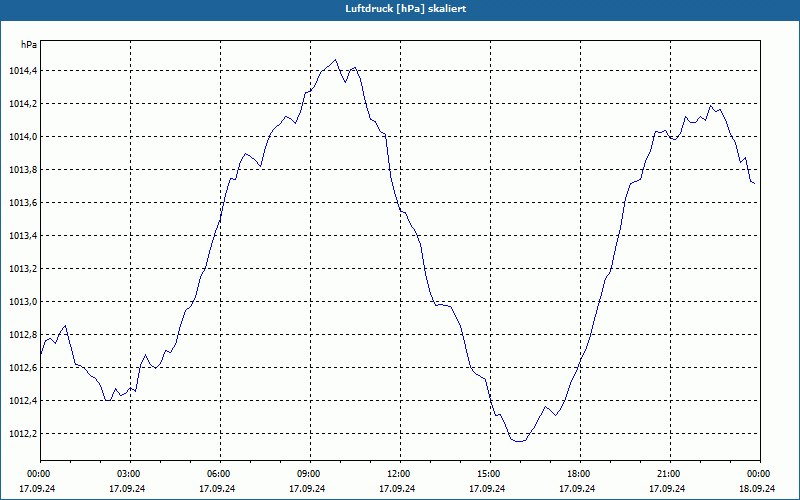
Task: Click the 1013,0 y-axis label
Action: (23, 302)
